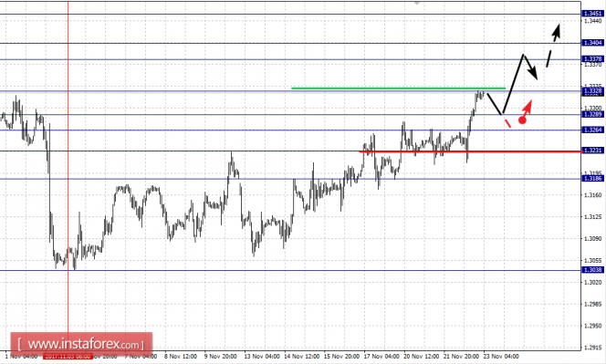Screen dimensions: 606x364
Task: Select the 21 Nov 20:00 time label
Action: (x=462, y=357)
